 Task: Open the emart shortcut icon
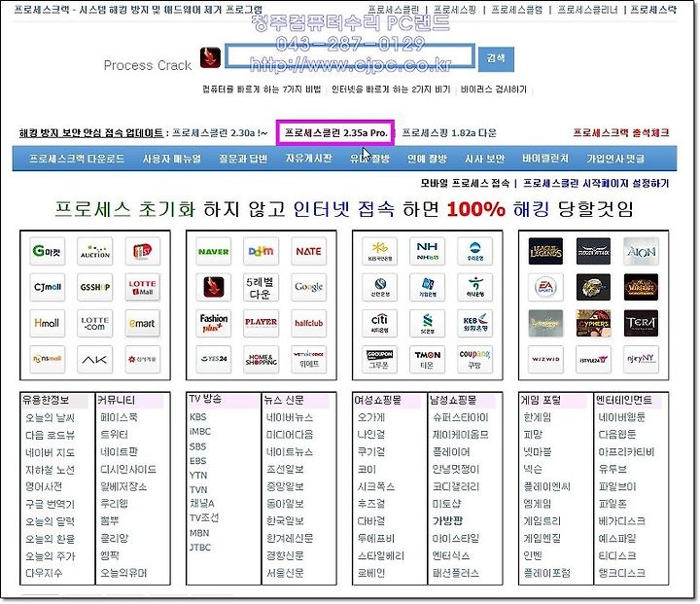pos(142,323)
